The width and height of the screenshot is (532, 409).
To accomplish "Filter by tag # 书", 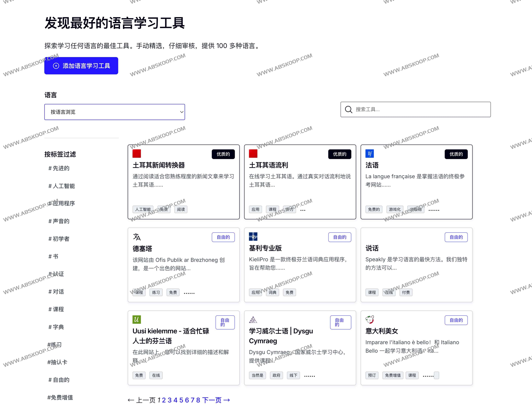I will pyautogui.click(x=53, y=256).
